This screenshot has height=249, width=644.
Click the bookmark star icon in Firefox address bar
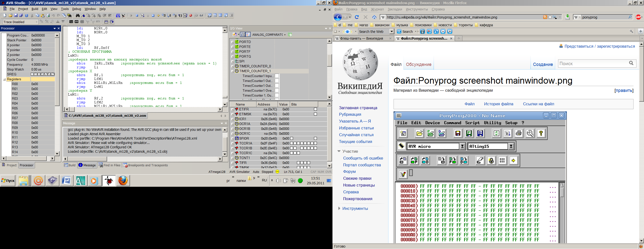point(550,17)
